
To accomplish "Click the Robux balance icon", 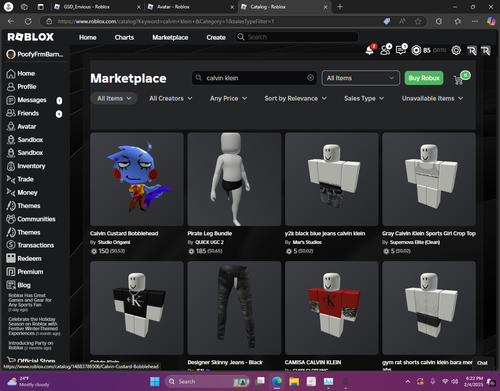I will coord(416,50).
